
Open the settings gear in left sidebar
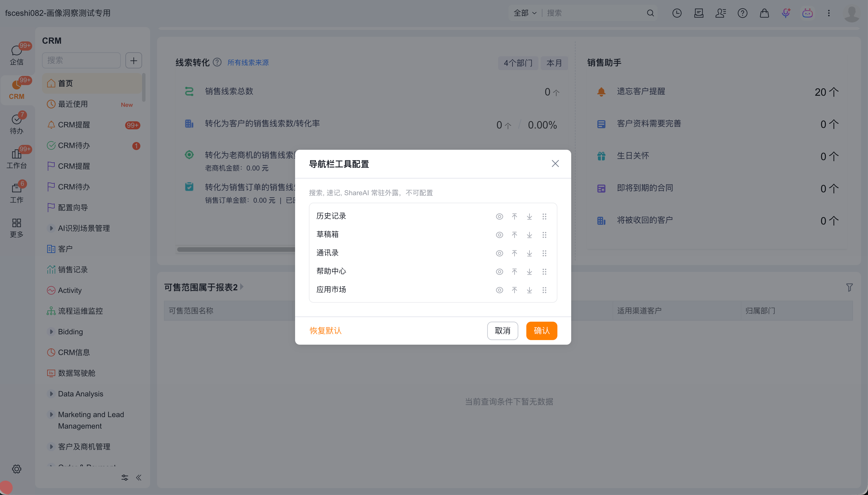pyautogui.click(x=16, y=469)
